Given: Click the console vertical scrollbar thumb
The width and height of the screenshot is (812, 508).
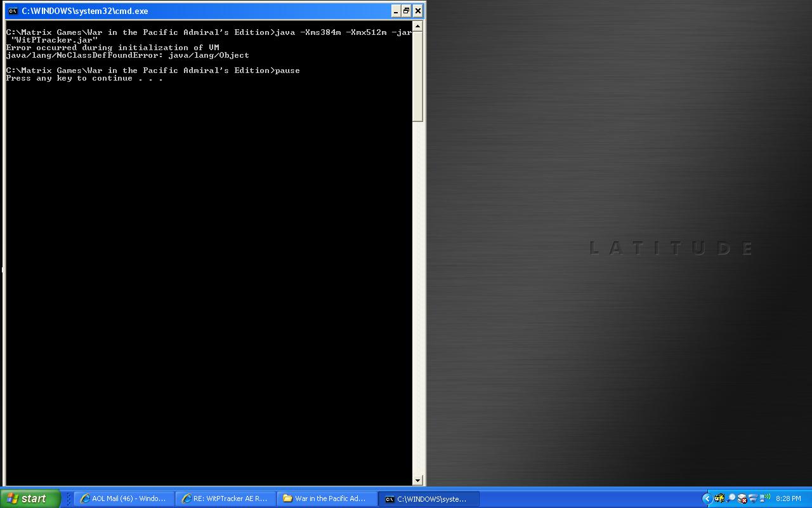Looking at the screenshot, I should tap(417, 76).
